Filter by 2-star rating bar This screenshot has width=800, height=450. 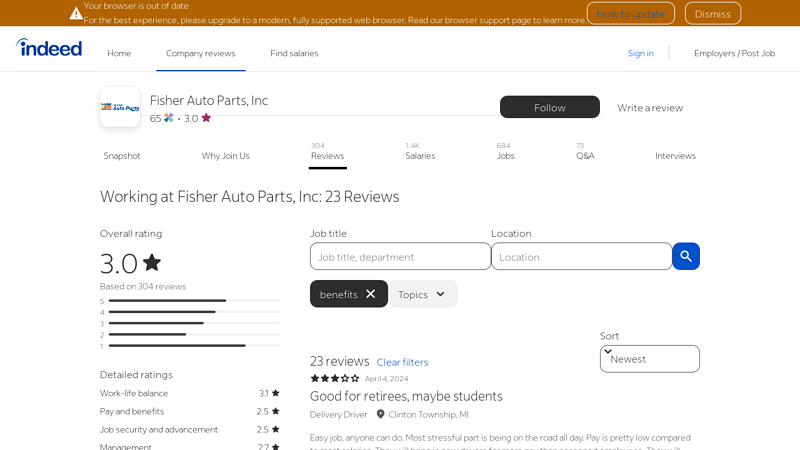coord(190,334)
